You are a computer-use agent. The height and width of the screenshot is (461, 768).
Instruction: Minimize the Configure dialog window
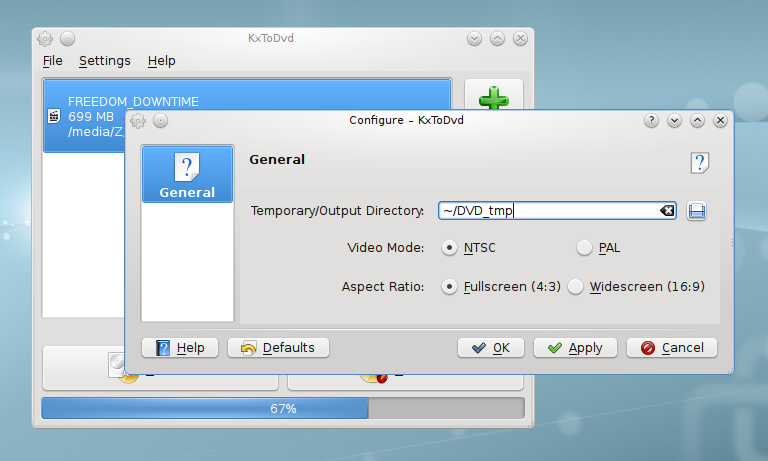[x=674, y=121]
